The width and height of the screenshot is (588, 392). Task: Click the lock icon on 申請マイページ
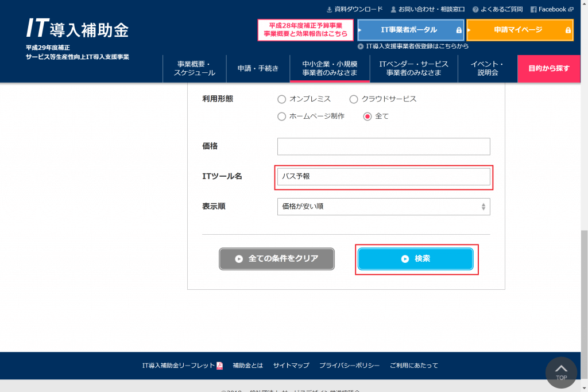(x=568, y=30)
